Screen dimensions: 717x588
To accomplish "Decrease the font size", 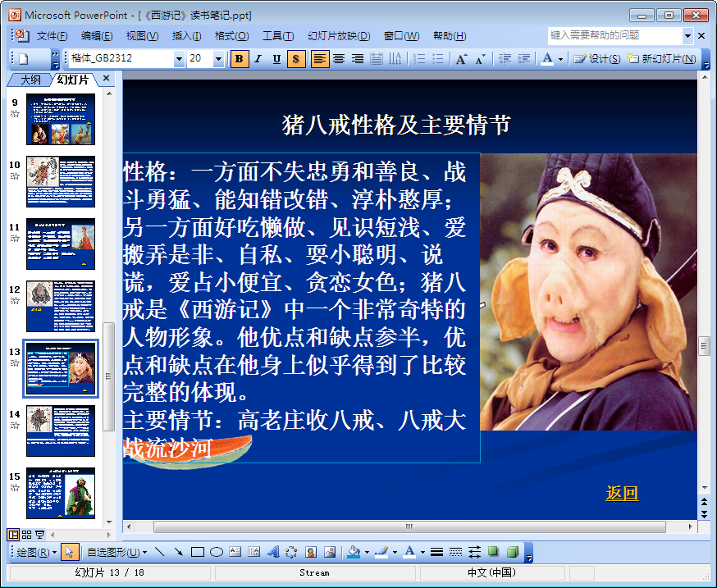I will [480, 58].
